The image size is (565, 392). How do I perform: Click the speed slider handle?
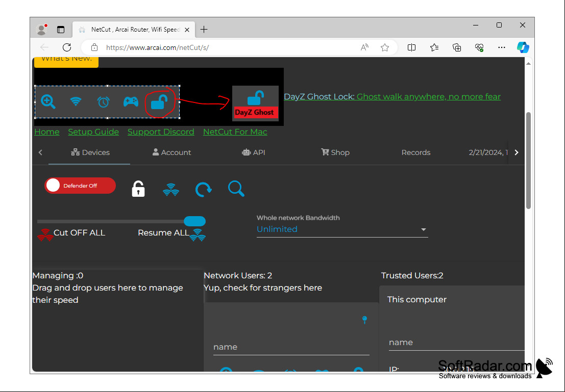click(x=194, y=221)
